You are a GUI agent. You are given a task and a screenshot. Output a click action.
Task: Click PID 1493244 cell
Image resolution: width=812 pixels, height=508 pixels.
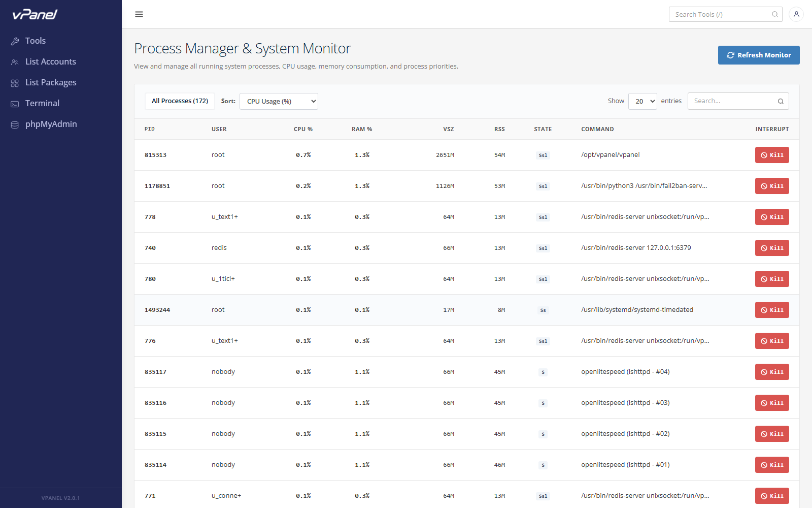click(x=157, y=310)
